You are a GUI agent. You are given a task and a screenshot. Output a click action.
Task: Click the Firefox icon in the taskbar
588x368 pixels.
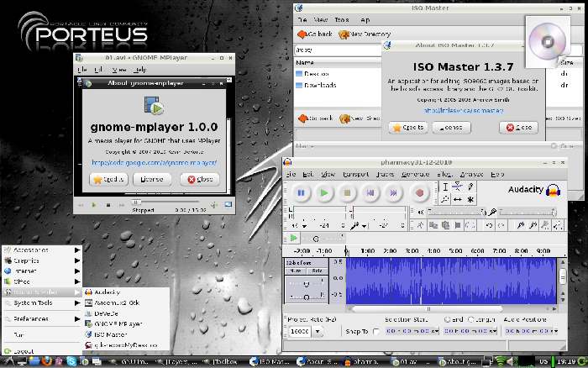click(47, 361)
